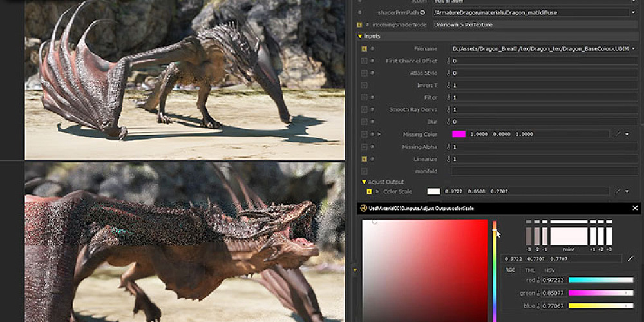Click the Linearize parameter state icon

365,159
